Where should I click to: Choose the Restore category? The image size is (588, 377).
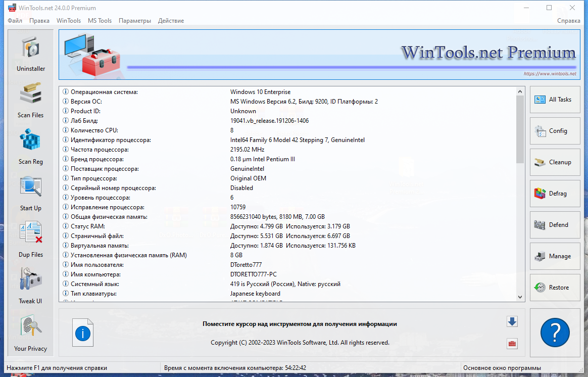[555, 288]
